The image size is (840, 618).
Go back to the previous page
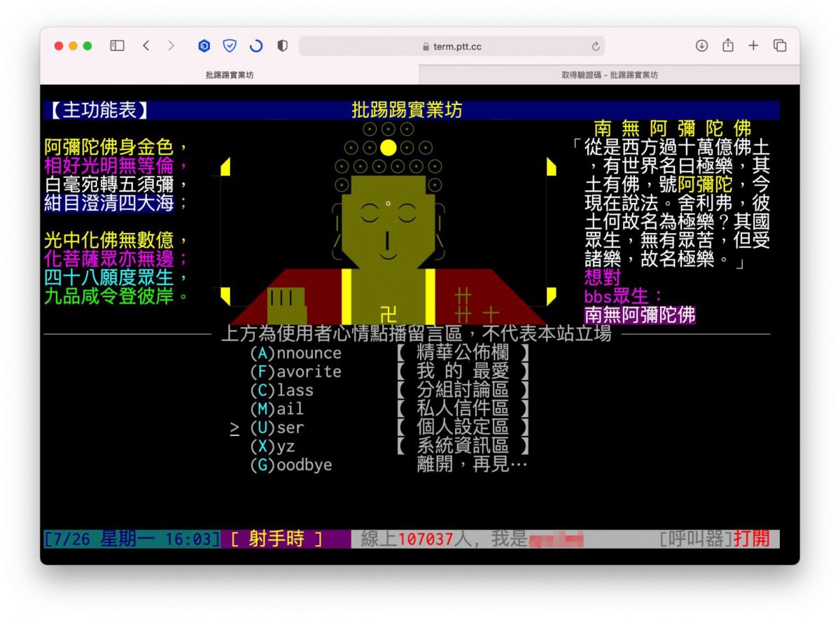(x=146, y=45)
